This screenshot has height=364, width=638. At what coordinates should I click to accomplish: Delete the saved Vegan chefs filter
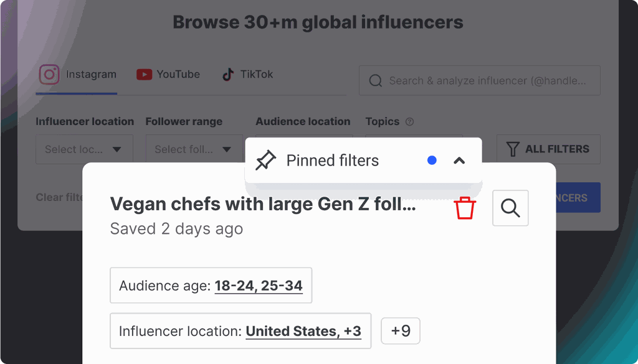pyautogui.click(x=465, y=208)
